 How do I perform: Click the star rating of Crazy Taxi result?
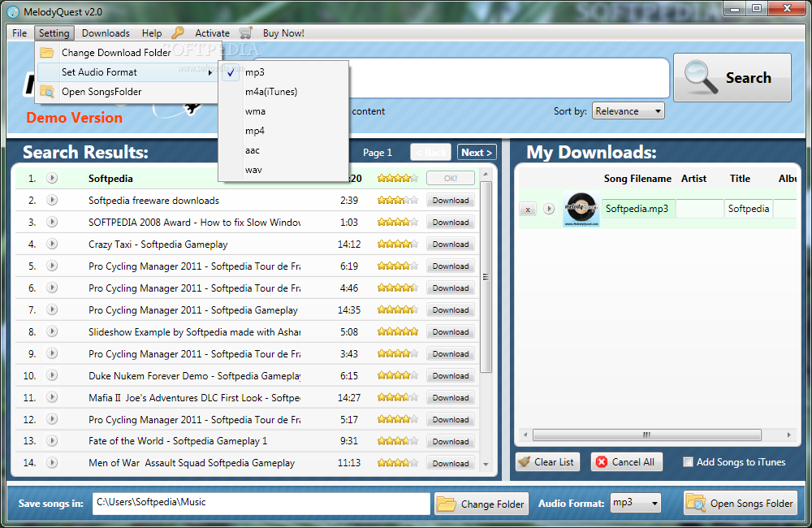(x=397, y=244)
